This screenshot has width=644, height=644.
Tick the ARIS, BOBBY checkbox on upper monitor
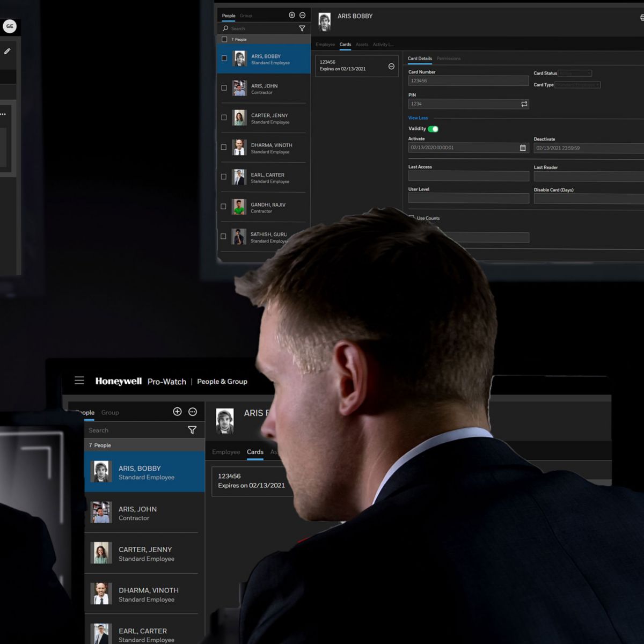[224, 58]
